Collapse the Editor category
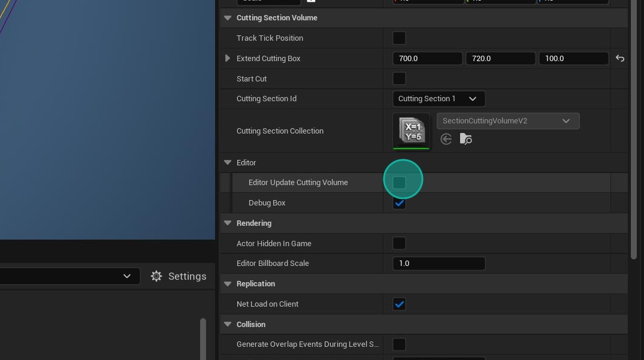The height and width of the screenshot is (360, 644). coord(228,162)
